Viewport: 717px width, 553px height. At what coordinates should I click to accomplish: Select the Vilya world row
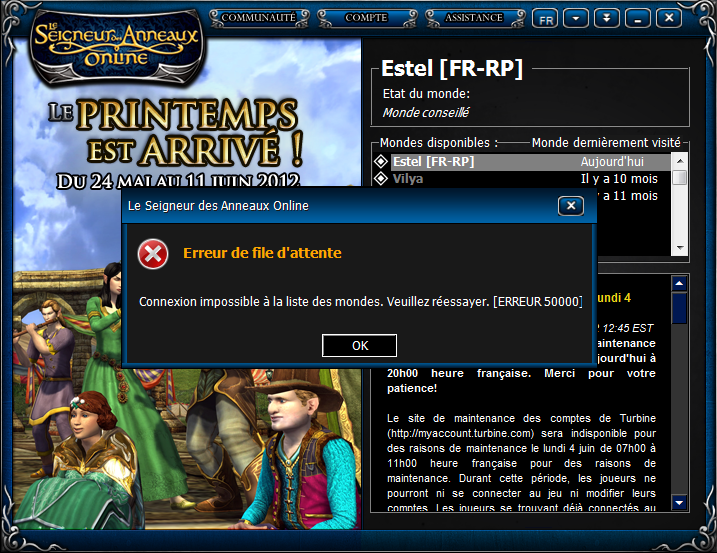coord(531,179)
